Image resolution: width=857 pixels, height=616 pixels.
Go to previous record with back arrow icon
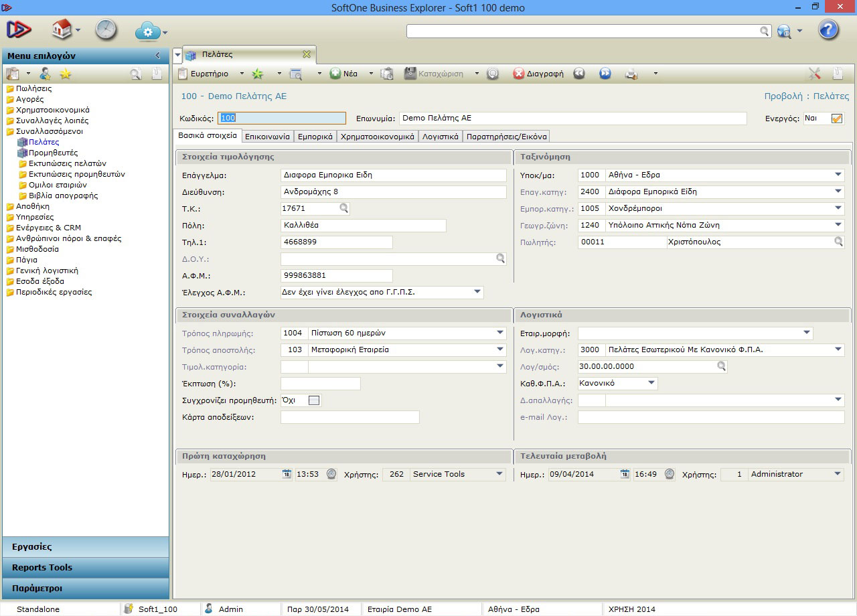click(579, 74)
